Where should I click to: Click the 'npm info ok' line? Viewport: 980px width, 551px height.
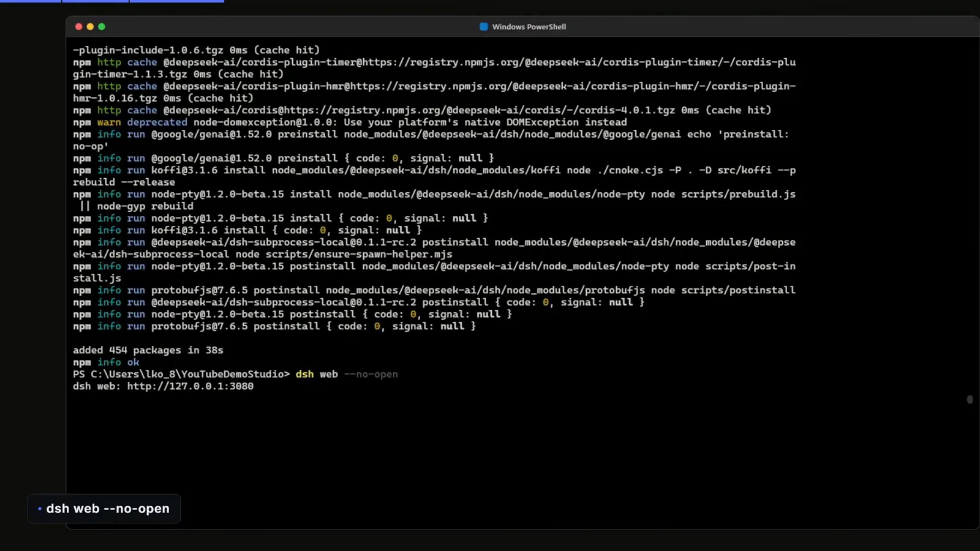[x=106, y=362]
